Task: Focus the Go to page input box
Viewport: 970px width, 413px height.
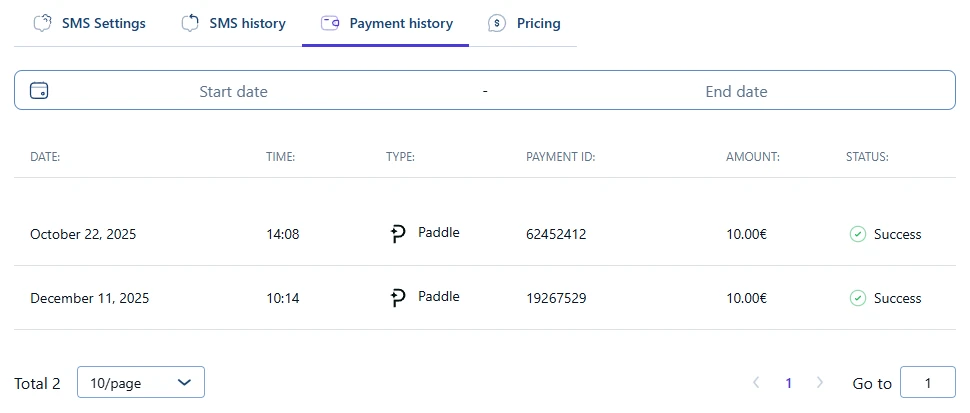Action: (x=927, y=383)
